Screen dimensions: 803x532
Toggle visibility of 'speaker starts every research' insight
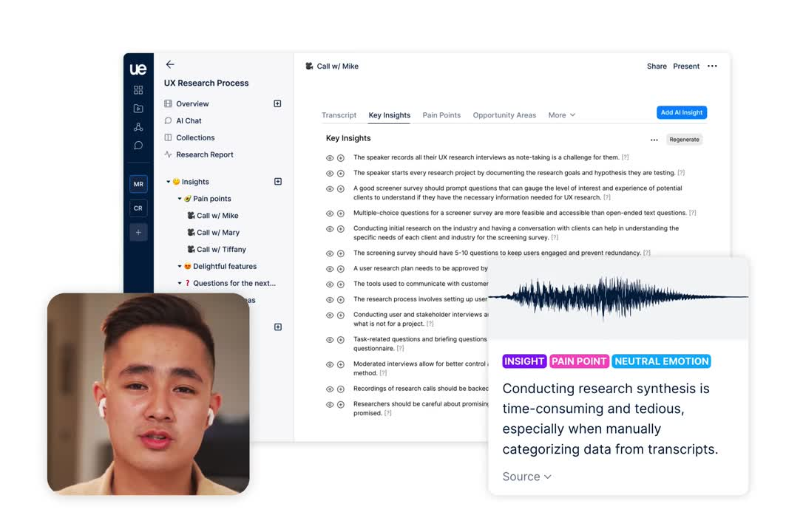coord(330,174)
